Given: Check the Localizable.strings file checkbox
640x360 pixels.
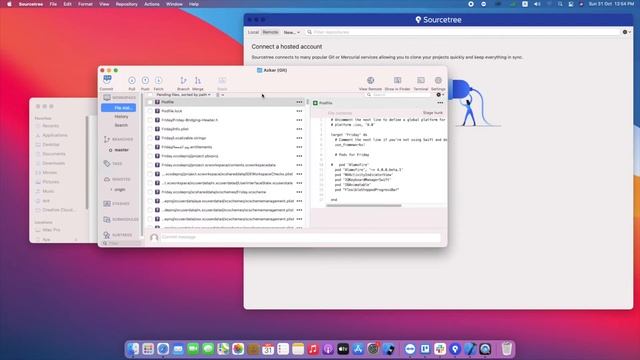Looking at the screenshot, I should 150,138.
